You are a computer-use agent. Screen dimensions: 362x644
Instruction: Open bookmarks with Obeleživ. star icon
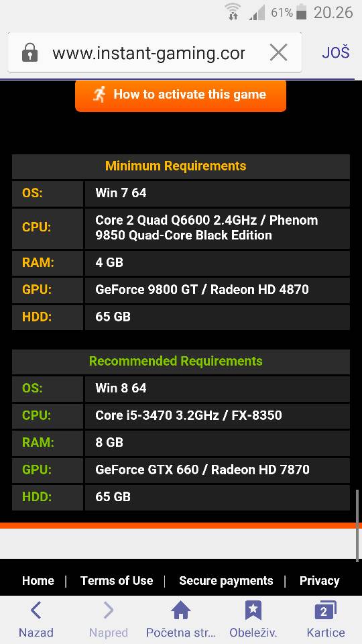pos(253,610)
